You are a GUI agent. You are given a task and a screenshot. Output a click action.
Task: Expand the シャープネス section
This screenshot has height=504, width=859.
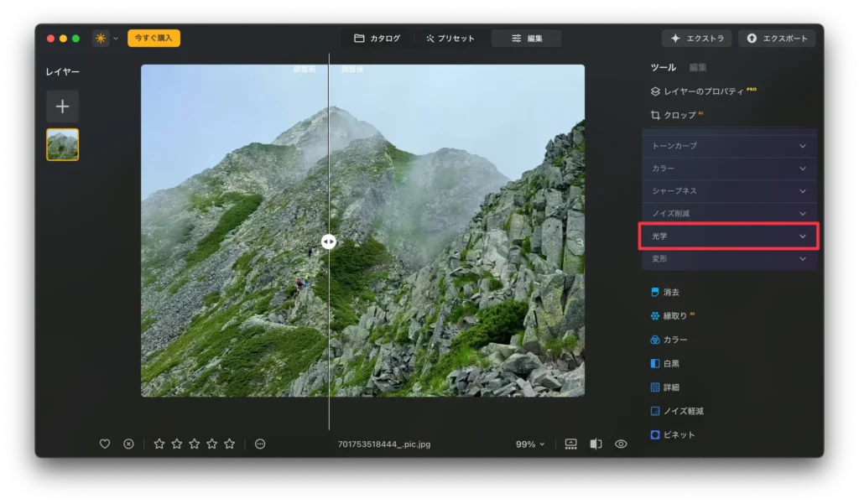pos(728,190)
